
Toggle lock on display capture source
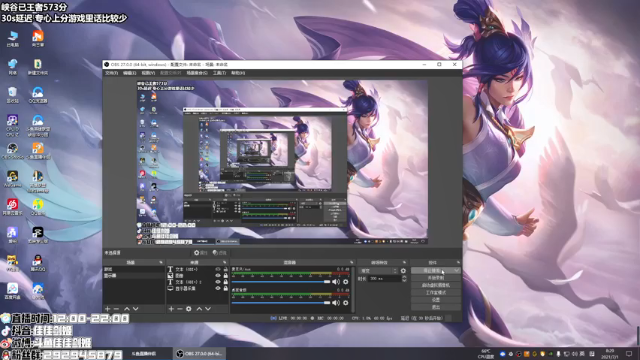tap(225, 288)
